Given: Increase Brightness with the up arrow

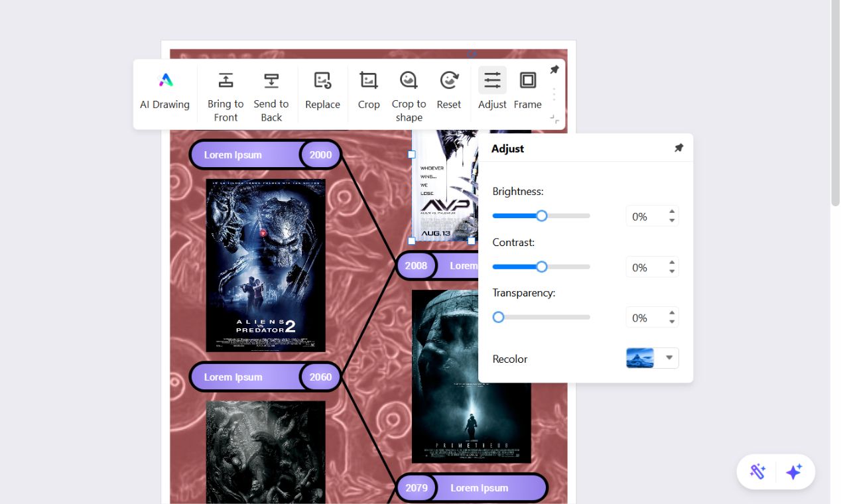Looking at the screenshot, I should click(x=672, y=212).
